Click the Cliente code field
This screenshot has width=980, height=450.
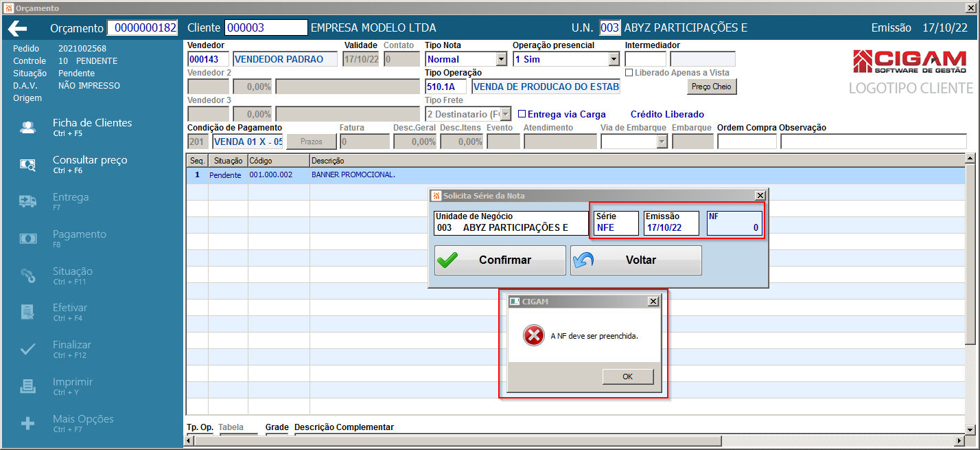[266, 28]
